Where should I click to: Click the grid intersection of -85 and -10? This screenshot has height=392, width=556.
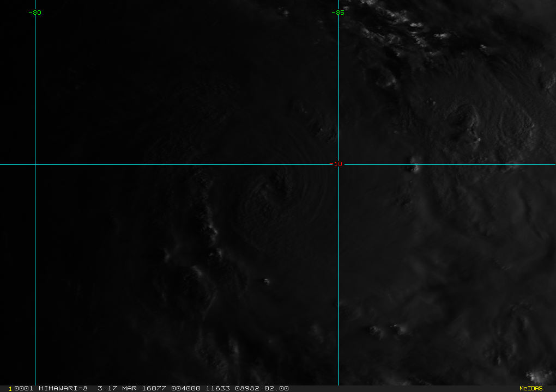pos(339,164)
